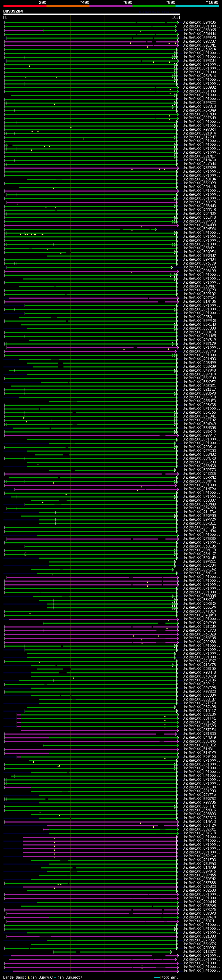Select the UniRef100_A9V3K4 label
Viewport: 222px width, 980px height.
click(x=199, y=129)
